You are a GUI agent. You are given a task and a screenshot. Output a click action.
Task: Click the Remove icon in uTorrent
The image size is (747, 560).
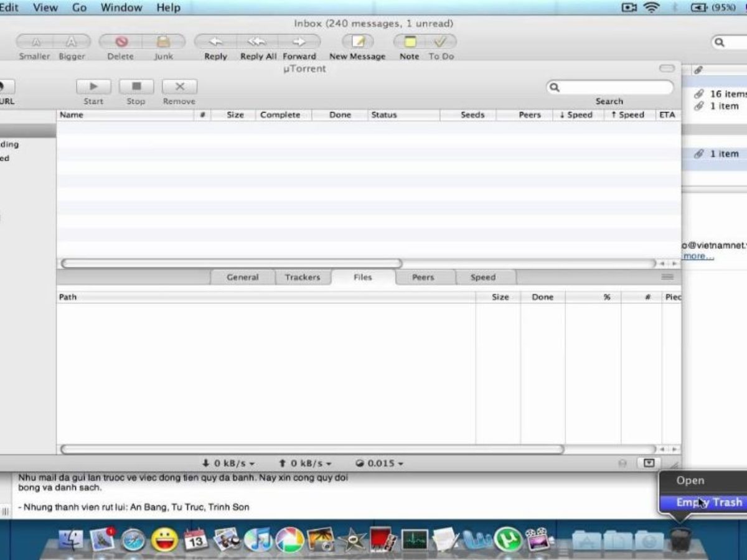[179, 86]
